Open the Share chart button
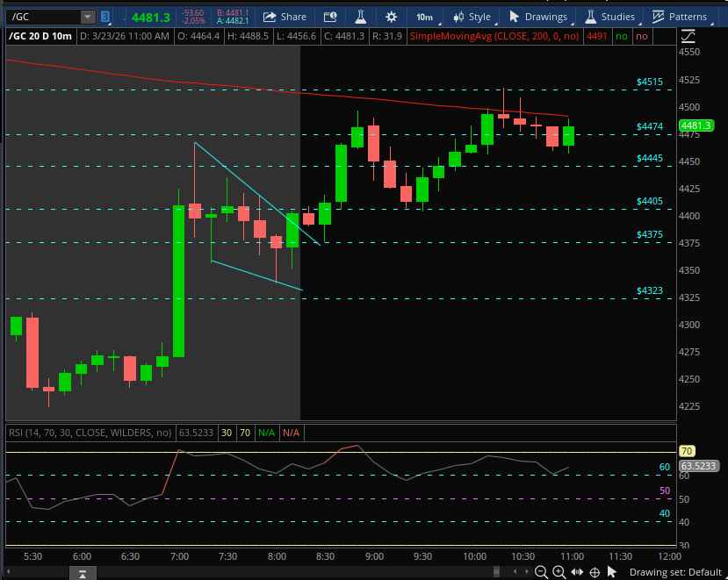 tap(285, 18)
